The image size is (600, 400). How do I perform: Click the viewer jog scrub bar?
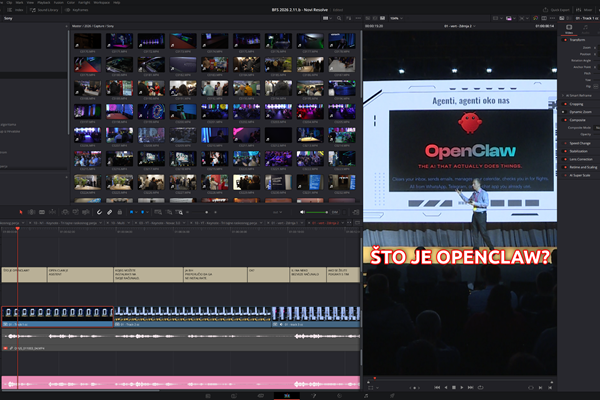click(459, 382)
